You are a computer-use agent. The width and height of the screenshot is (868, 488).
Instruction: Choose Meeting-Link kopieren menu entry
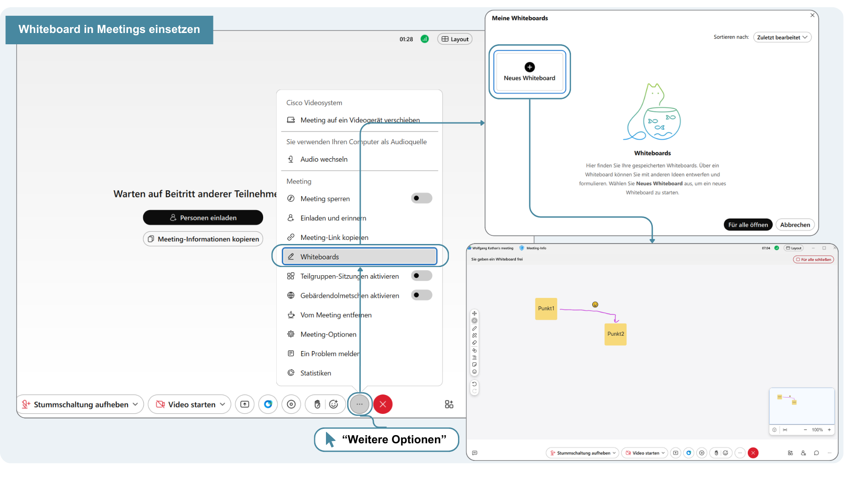click(360, 238)
